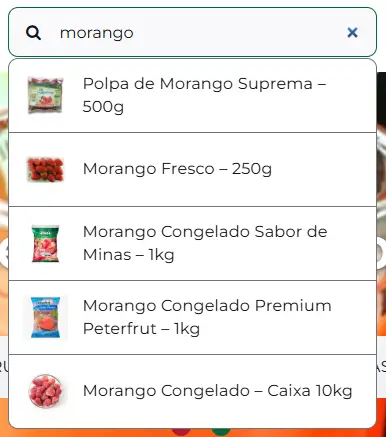
Task: Open the Peterfrut blue package thumbnail
Action: (45, 317)
